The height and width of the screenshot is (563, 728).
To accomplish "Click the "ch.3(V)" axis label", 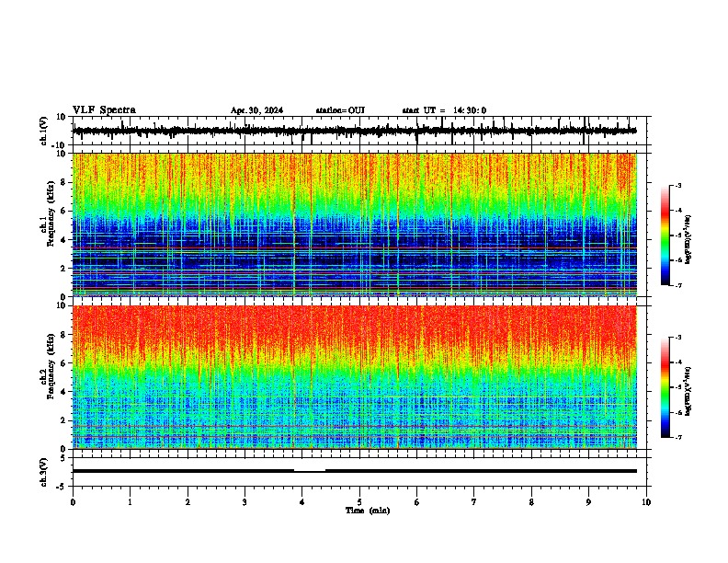I will (x=44, y=472).
